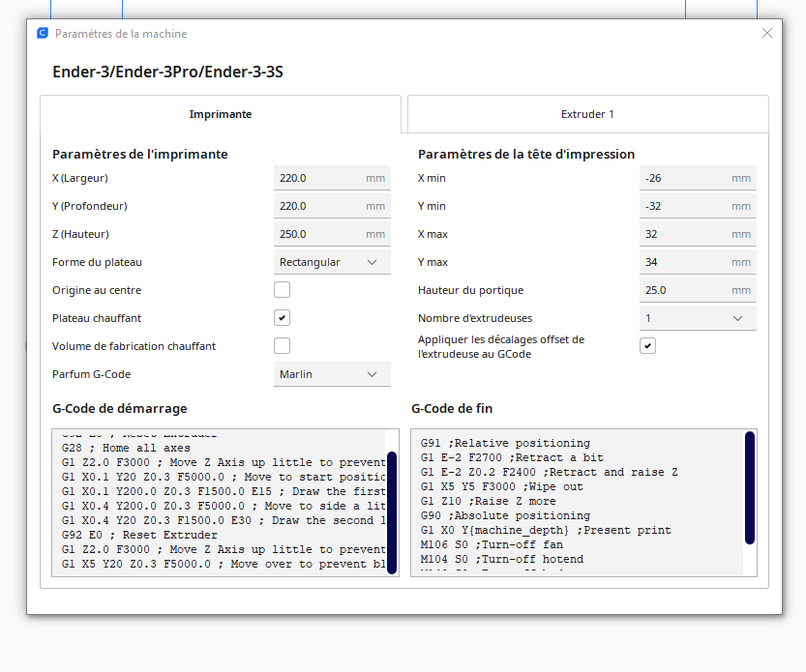Click the end G-Code vertical scrollbar

click(x=750, y=487)
